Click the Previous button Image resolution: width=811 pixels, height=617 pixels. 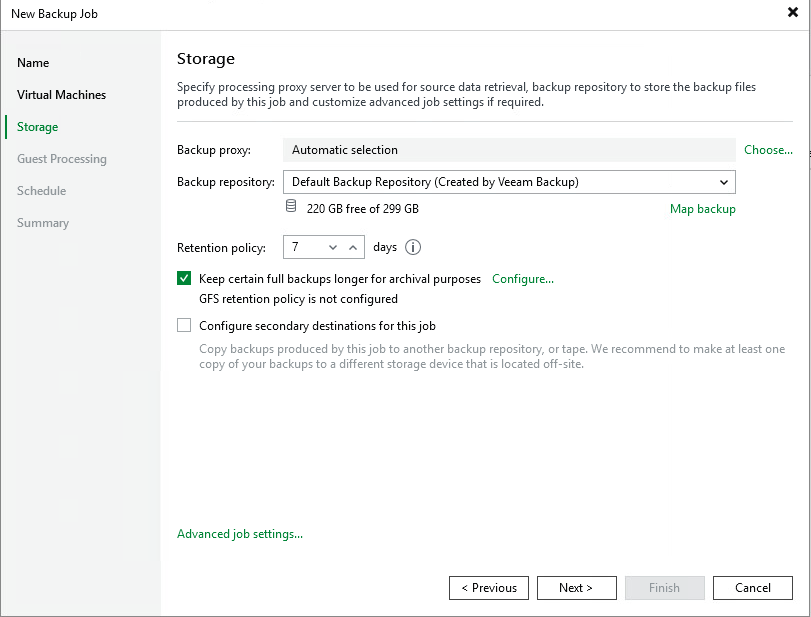point(488,588)
